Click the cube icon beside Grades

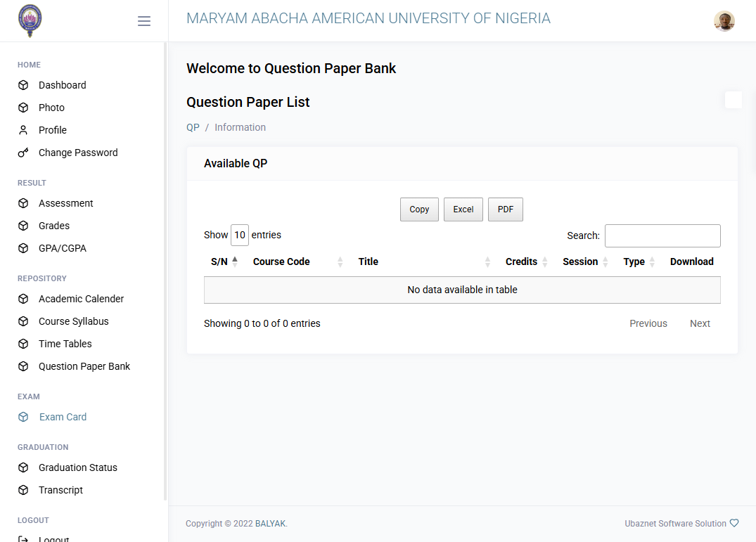[23, 226]
